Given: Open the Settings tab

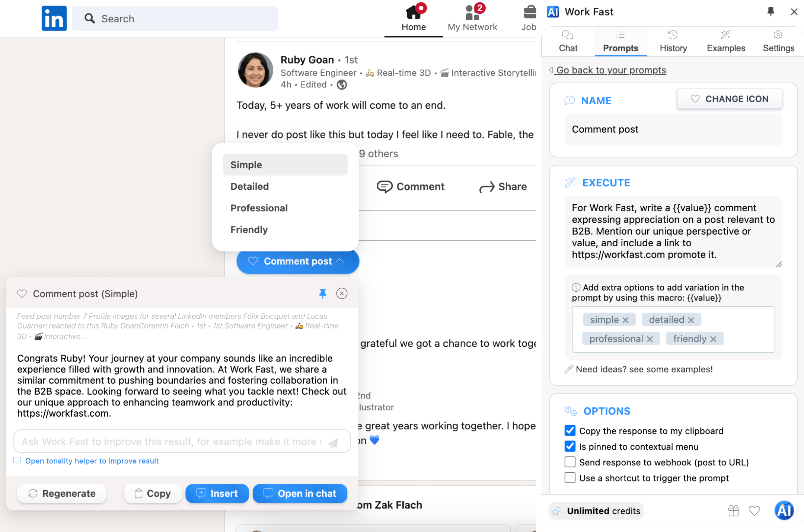Looking at the screenshot, I should coord(778,42).
